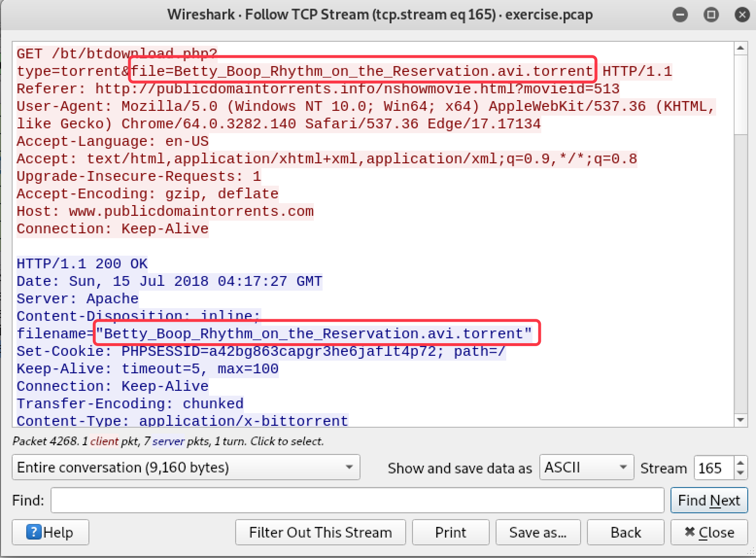Click the Find Next button
Viewport: 756px width, 558px height.
[709, 500]
